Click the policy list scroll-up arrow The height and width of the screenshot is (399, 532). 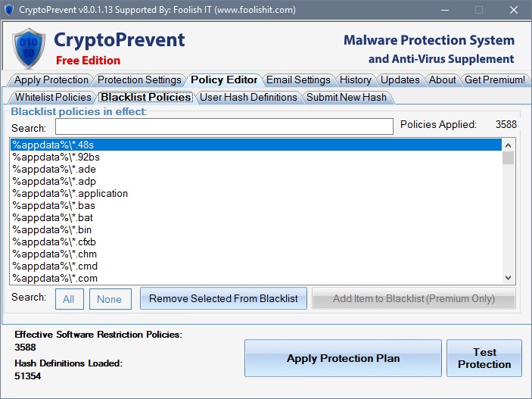(508, 145)
